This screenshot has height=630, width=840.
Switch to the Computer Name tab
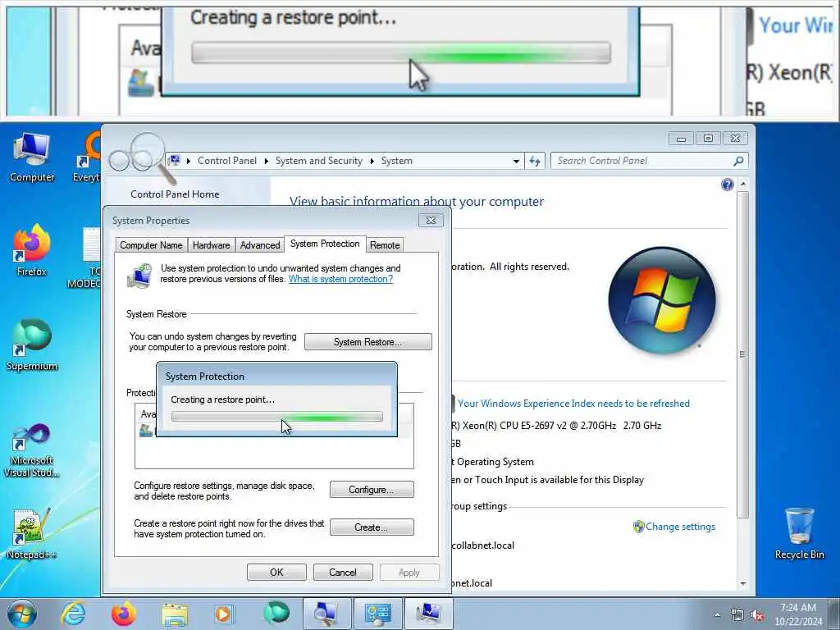click(x=151, y=244)
